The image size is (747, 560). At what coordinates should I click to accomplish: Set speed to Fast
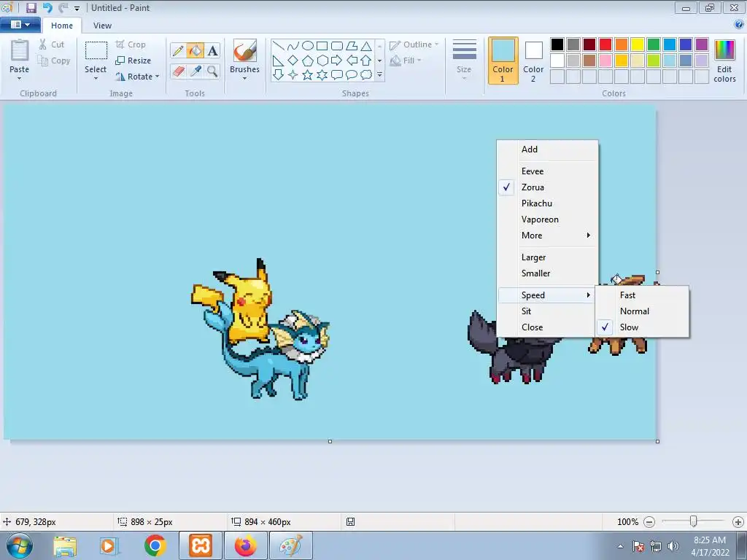[642, 295]
